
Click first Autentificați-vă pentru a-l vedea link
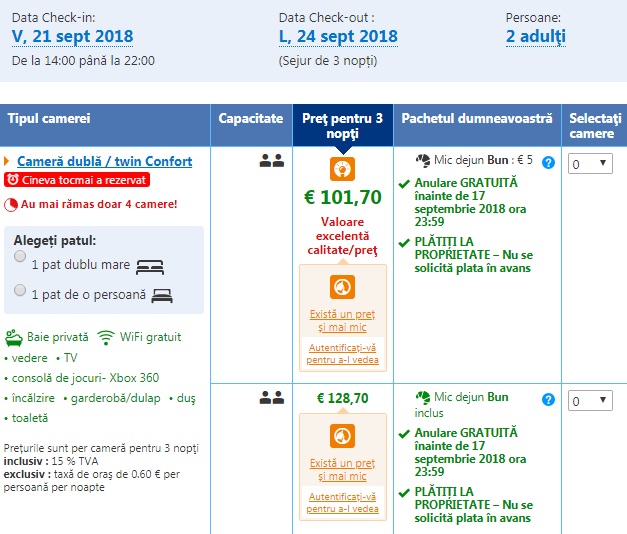pos(343,353)
